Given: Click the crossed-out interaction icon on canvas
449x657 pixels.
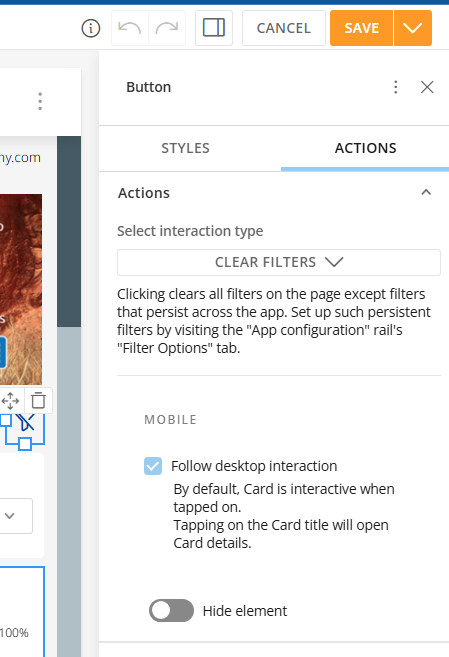Looking at the screenshot, I should point(26,422).
